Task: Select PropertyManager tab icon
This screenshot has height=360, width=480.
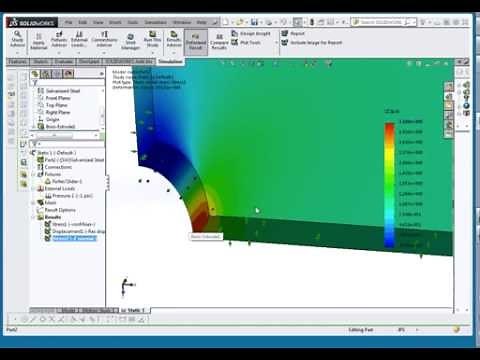Action: [x=46, y=74]
